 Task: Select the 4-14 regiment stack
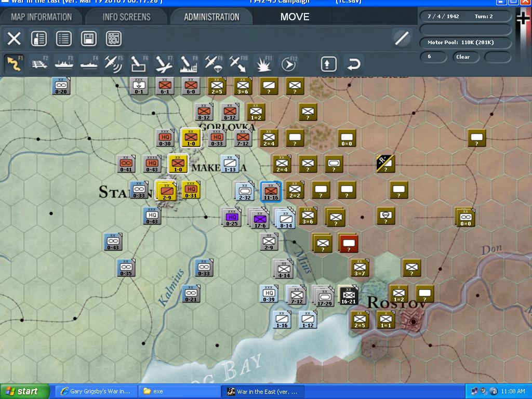[283, 269]
